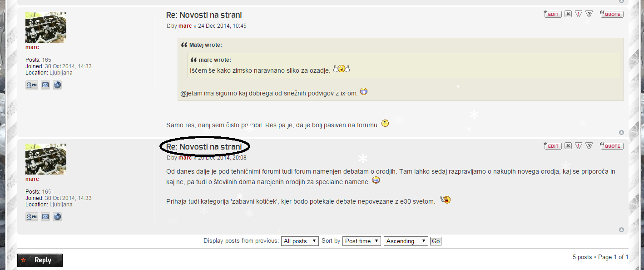The height and width of the screenshot is (270, 644).
Task: Delete the 24 Dec post using X icon
Action: (x=568, y=14)
